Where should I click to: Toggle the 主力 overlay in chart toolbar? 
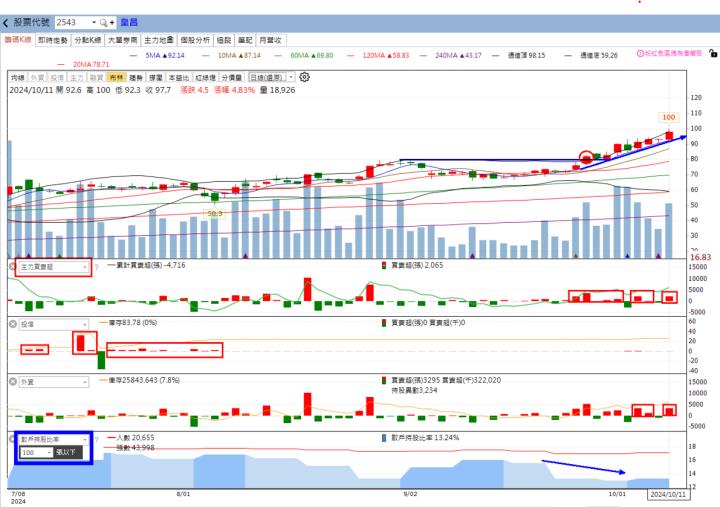pyautogui.click(x=77, y=78)
